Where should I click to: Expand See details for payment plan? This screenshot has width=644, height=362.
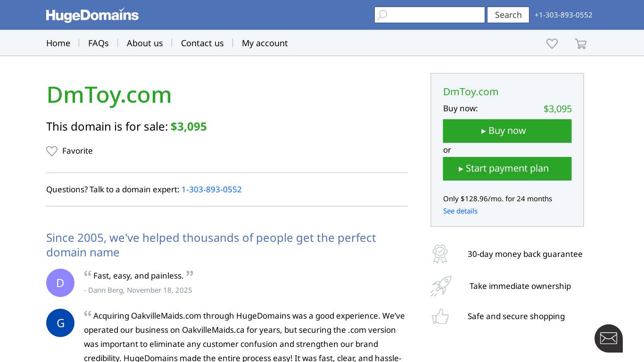pyautogui.click(x=460, y=211)
